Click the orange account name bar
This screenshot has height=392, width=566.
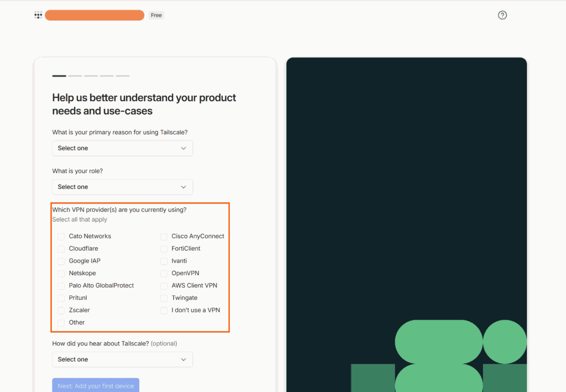[x=95, y=15]
